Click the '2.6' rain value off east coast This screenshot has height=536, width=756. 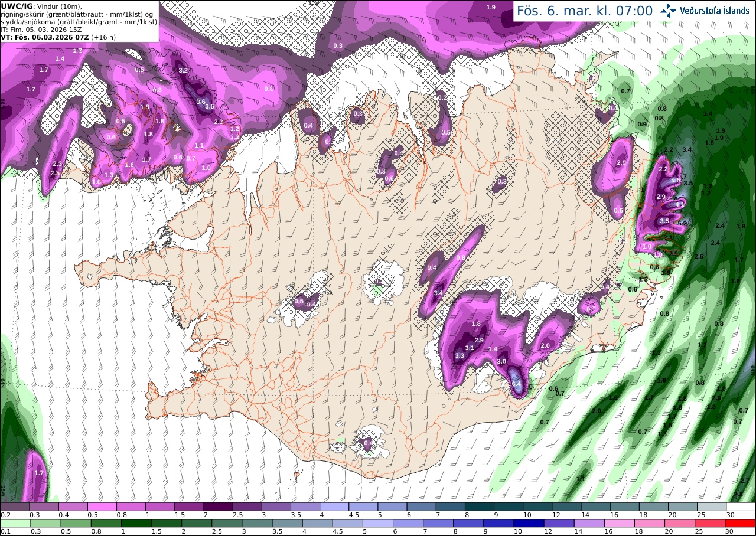coord(699,256)
